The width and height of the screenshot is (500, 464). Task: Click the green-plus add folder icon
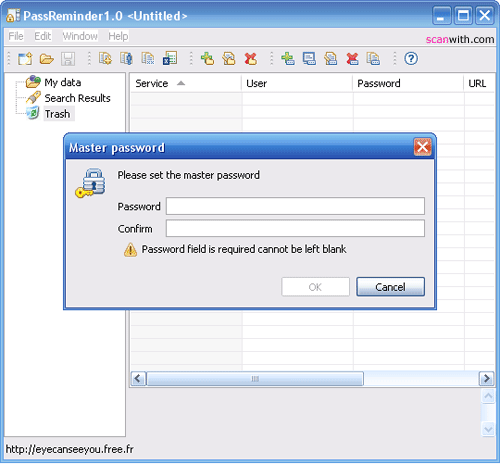coord(207,59)
